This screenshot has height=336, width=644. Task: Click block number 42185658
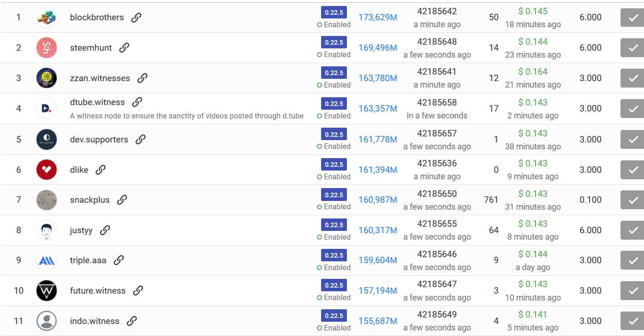click(x=437, y=102)
